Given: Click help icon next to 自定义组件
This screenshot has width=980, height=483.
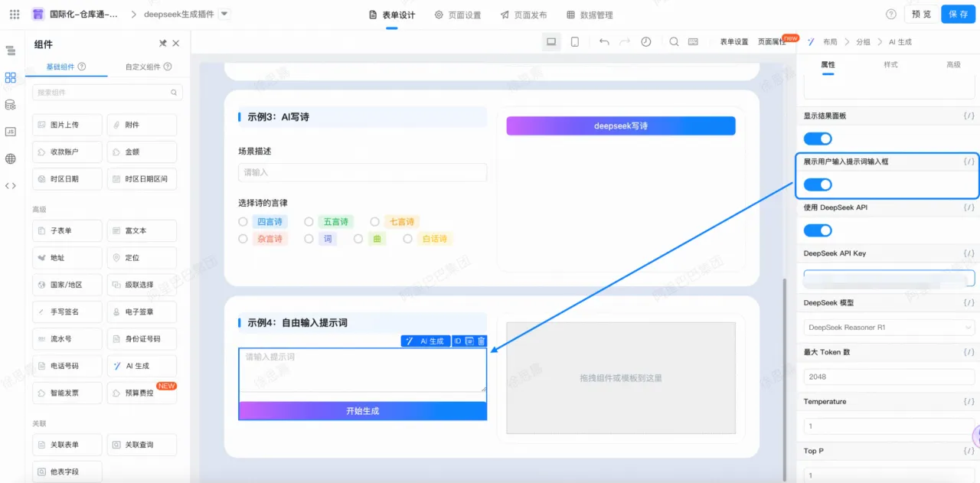Looking at the screenshot, I should click(x=168, y=67).
